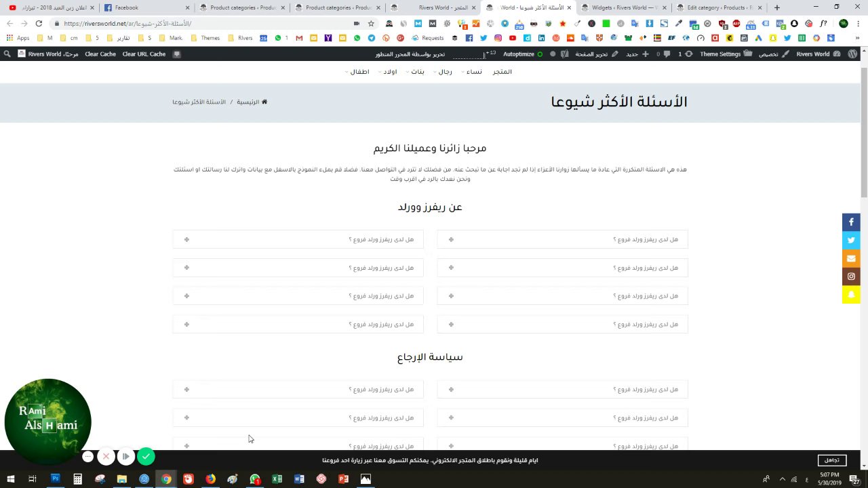868x488 pixels.
Task: Open Excel from the taskbar
Action: click(277, 479)
